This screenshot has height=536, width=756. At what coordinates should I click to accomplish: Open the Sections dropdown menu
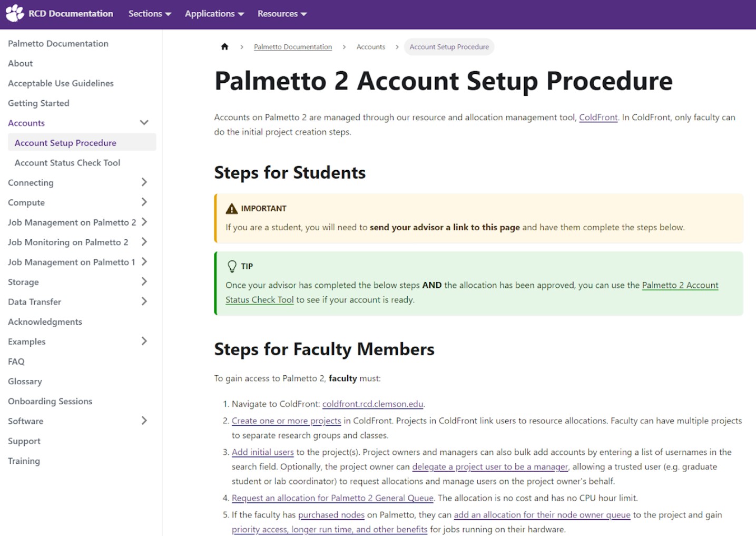[x=150, y=14]
